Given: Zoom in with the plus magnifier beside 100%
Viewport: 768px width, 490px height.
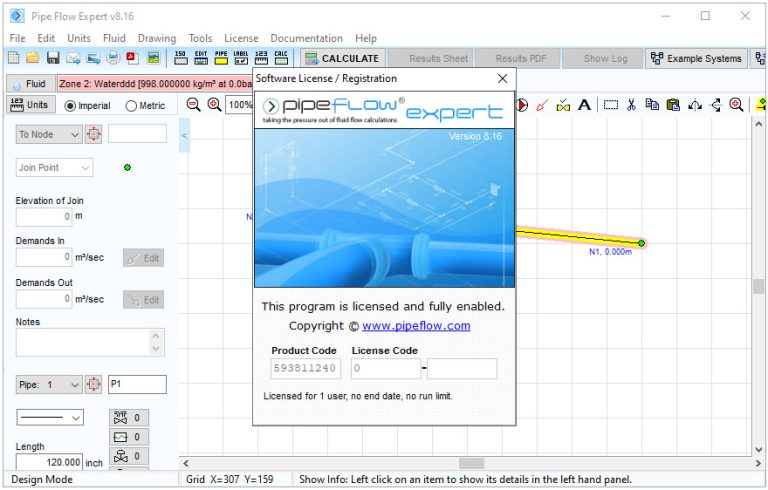Looking at the screenshot, I should [215, 104].
